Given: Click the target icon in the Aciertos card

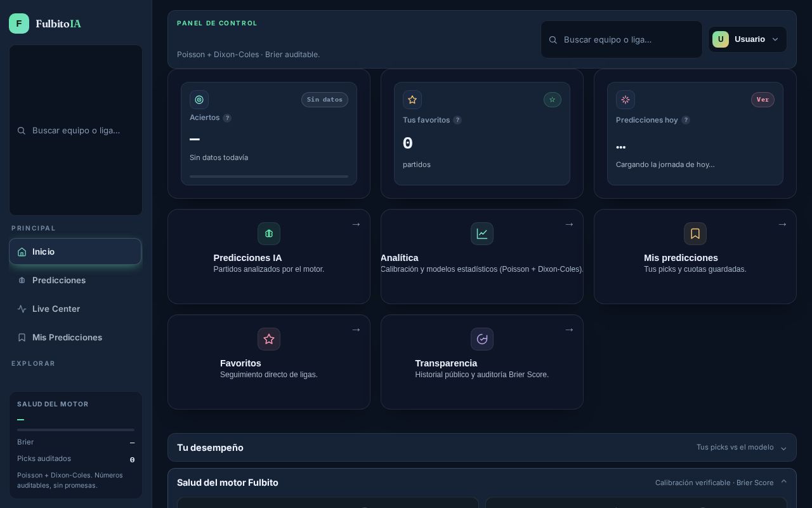Looking at the screenshot, I should 199,100.
